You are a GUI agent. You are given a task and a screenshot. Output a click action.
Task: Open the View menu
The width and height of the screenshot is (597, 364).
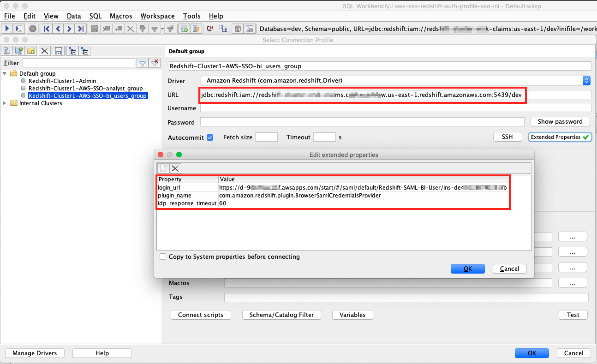51,16
